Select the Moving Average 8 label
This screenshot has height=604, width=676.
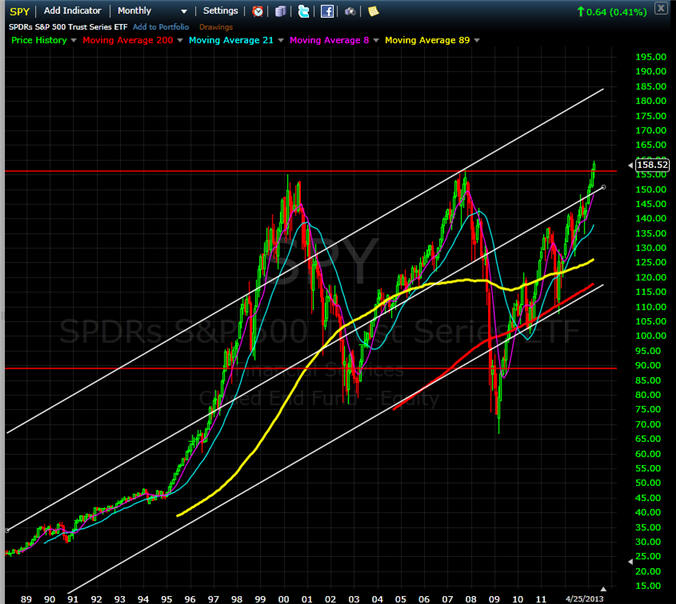pyautogui.click(x=329, y=40)
